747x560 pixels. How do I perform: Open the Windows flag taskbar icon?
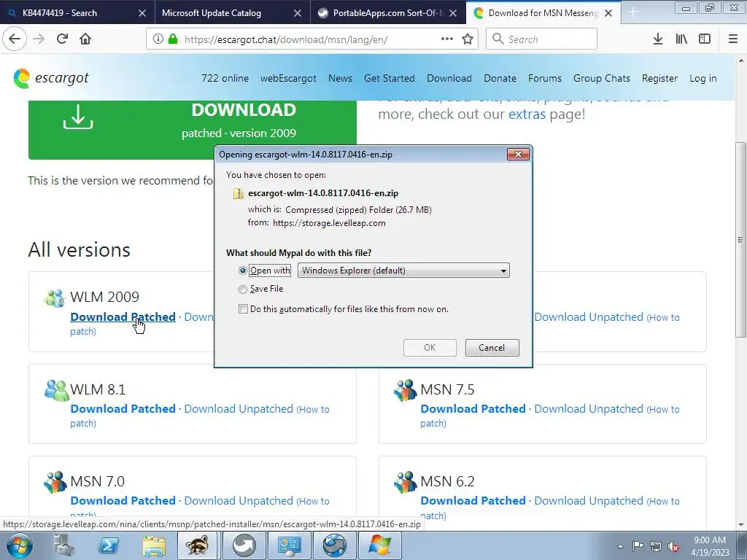(379, 545)
